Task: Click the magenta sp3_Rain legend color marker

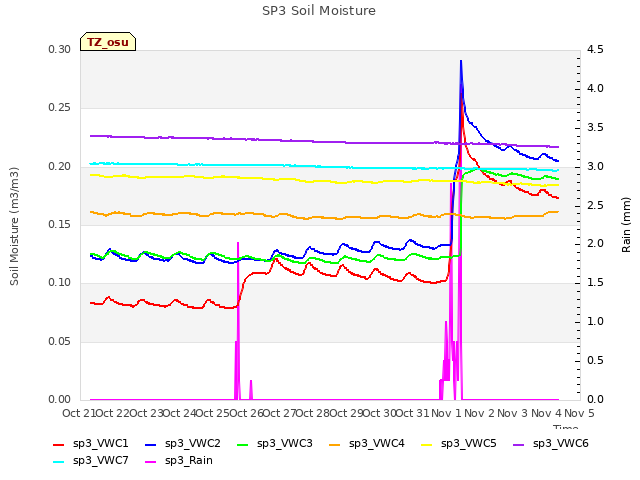Action: point(151,462)
